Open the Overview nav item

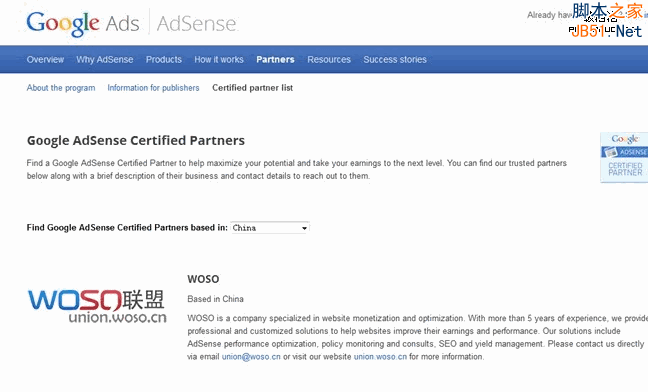pos(45,59)
